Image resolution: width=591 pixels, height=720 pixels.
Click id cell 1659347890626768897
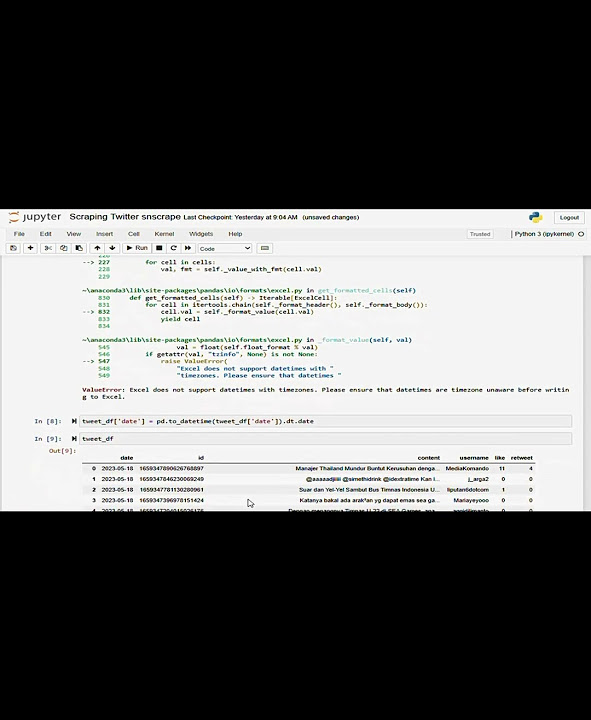point(171,468)
